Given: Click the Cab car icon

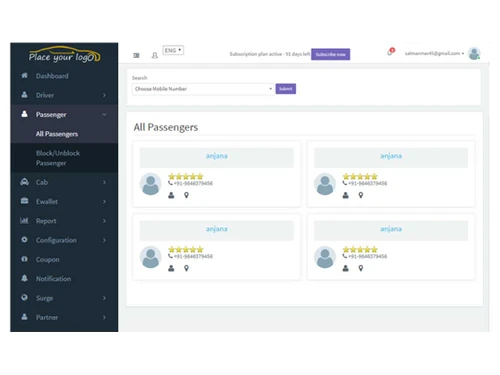Looking at the screenshot, I should (x=24, y=182).
